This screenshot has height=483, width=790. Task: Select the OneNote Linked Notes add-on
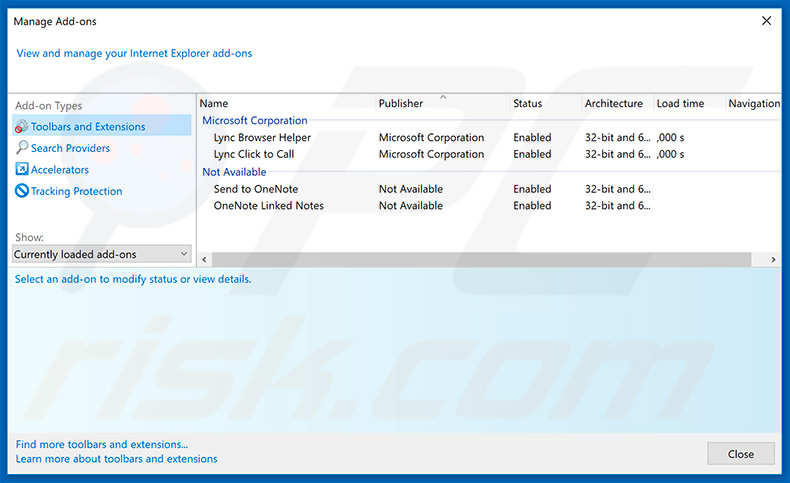[269, 205]
